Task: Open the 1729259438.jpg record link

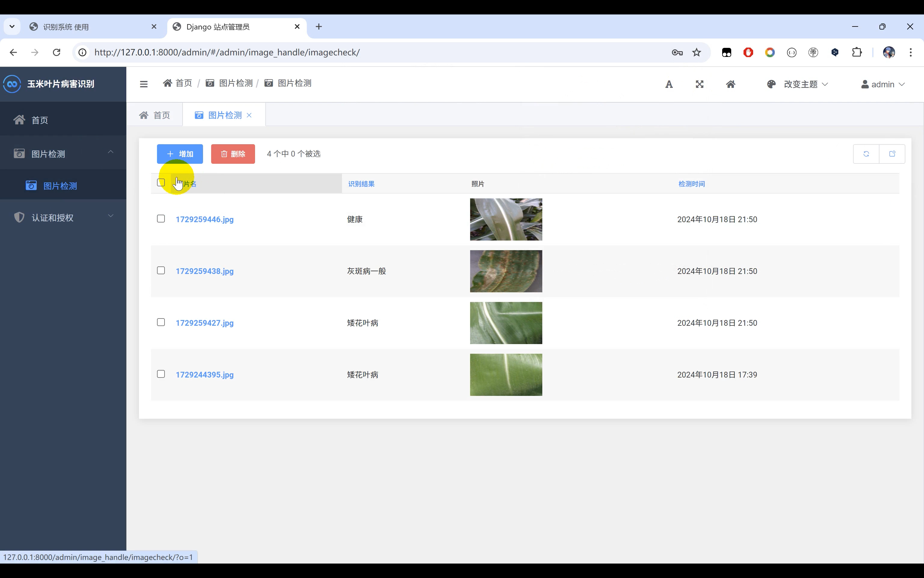Action: point(205,271)
